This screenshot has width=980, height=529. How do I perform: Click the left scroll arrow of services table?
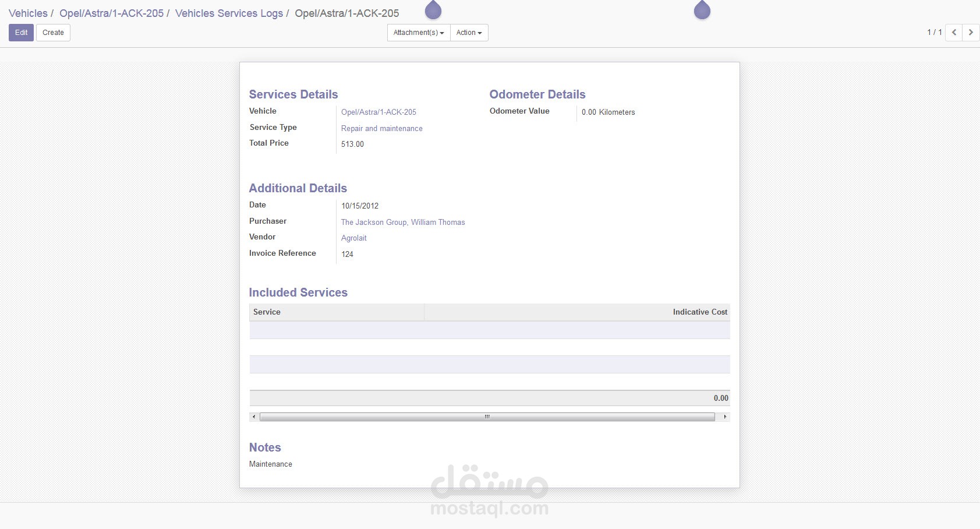[254, 417]
